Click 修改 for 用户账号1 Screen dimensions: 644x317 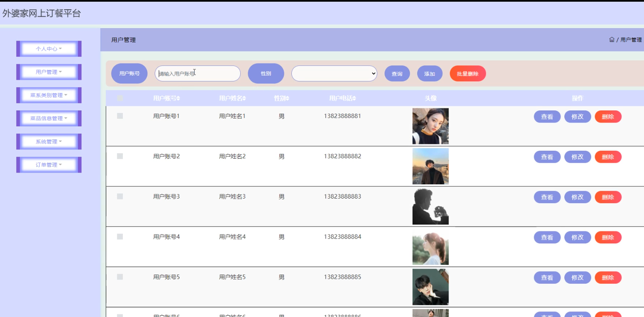click(x=578, y=117)
